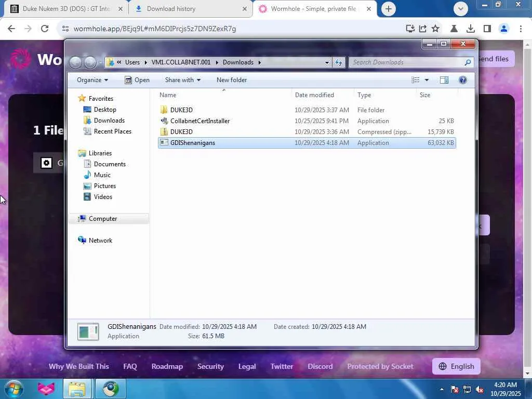Switch to the Download history tab

[191, 9]
